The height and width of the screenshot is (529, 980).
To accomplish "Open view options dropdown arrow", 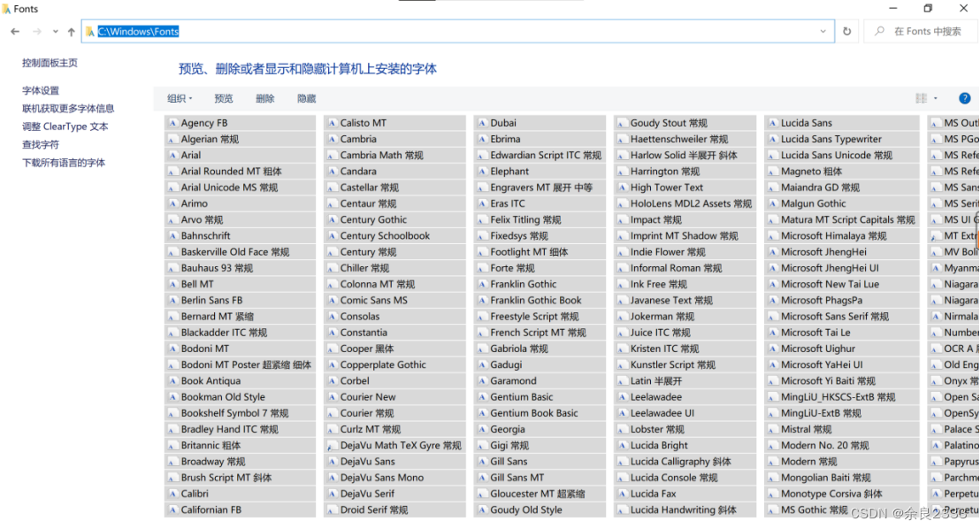I will click(936, 98).
